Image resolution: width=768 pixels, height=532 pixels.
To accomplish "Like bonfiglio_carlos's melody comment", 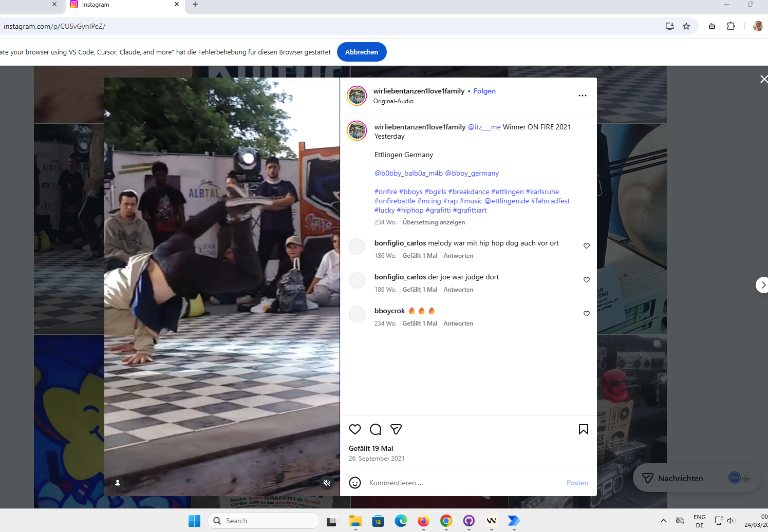I will click(x=587, y=246).
